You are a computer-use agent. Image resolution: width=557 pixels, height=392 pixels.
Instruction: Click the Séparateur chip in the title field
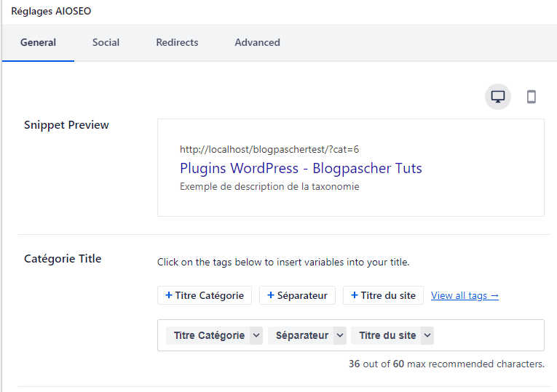coord(302,335)
